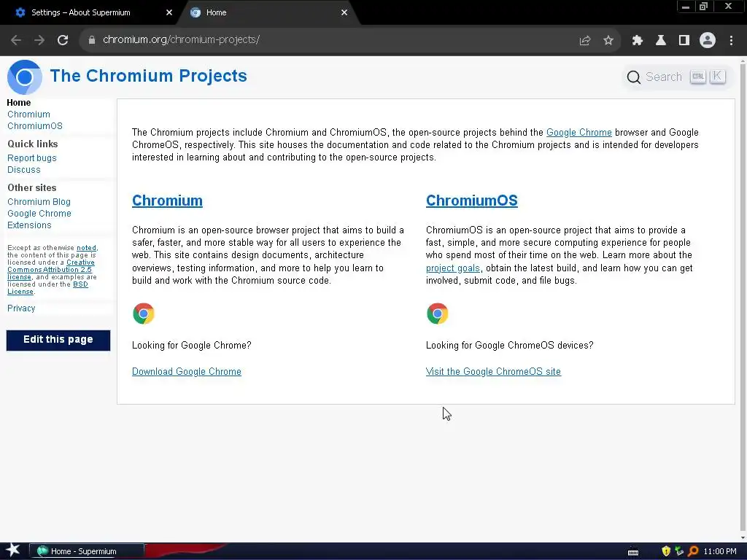Share this page from the address bar
Image resolution: width=747 pixels, height=560 pixels.
[585, 41]
